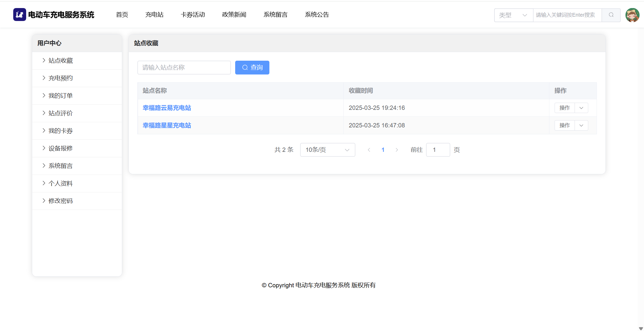Click the chevron beside 设备报修 in sidebar

[44, 148]
